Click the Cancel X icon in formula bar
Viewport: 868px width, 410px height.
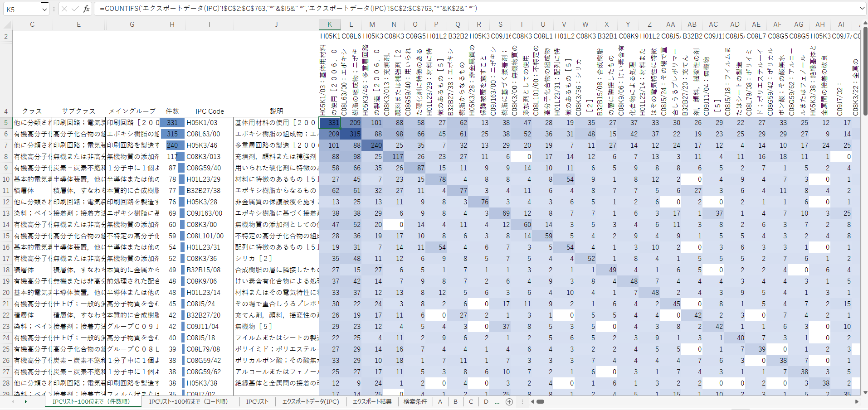pyautogui.click(x=64, y=9)
